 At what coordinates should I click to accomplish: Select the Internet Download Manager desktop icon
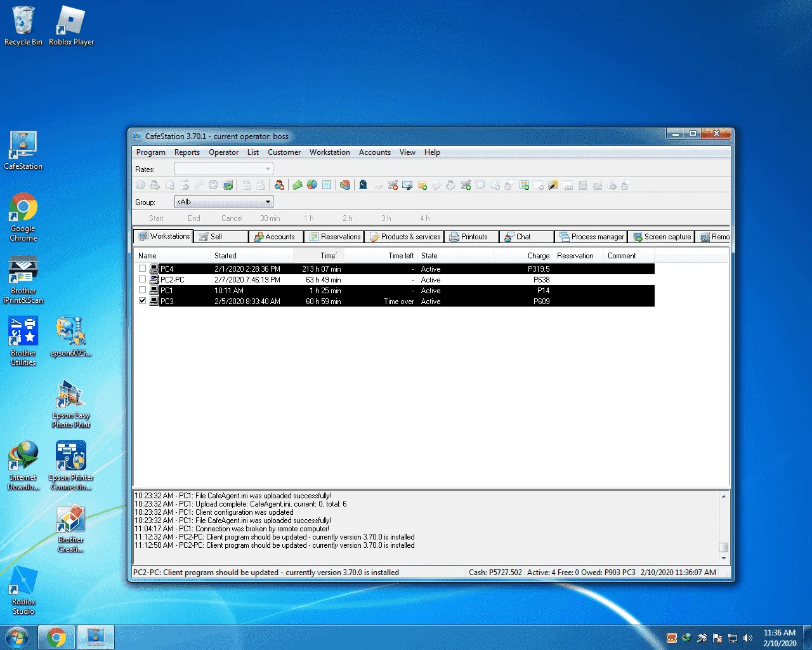23,466
